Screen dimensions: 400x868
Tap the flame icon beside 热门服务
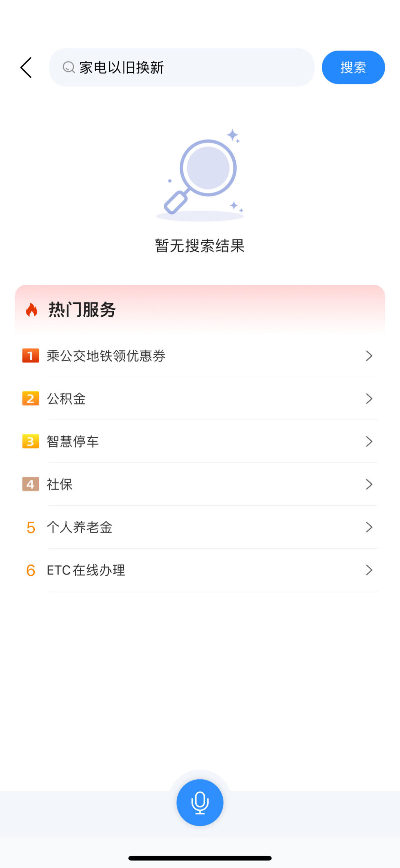(x=32, y=310)
